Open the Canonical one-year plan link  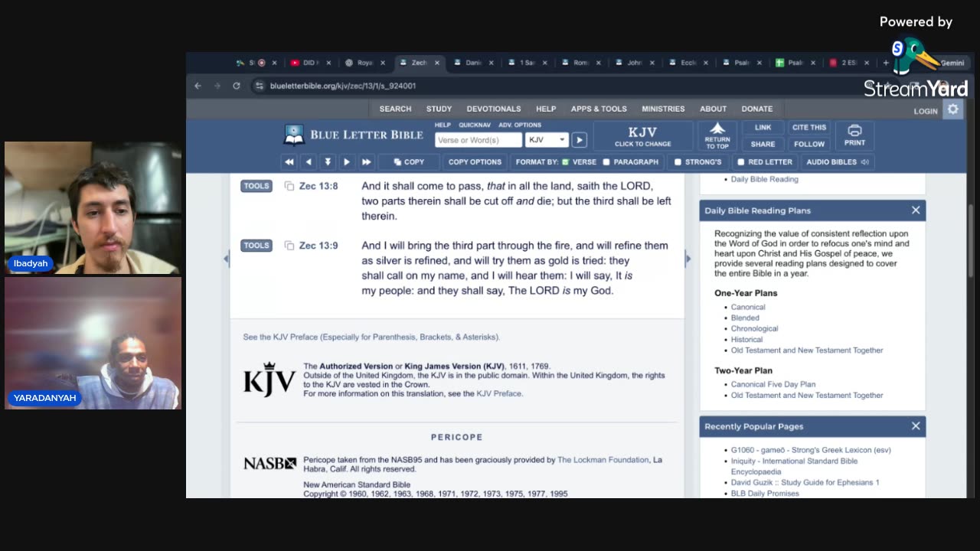click(x=748, y=307)
